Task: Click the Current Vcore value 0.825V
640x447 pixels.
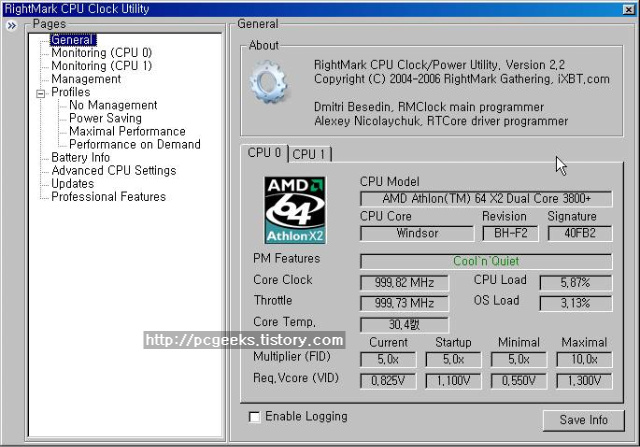Action: tap(388, 381)
